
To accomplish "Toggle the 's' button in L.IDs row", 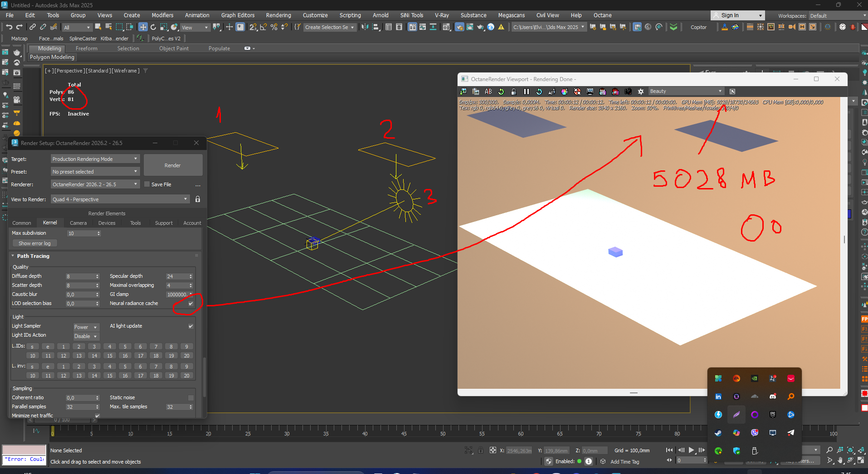I will (x=32, y=347).
